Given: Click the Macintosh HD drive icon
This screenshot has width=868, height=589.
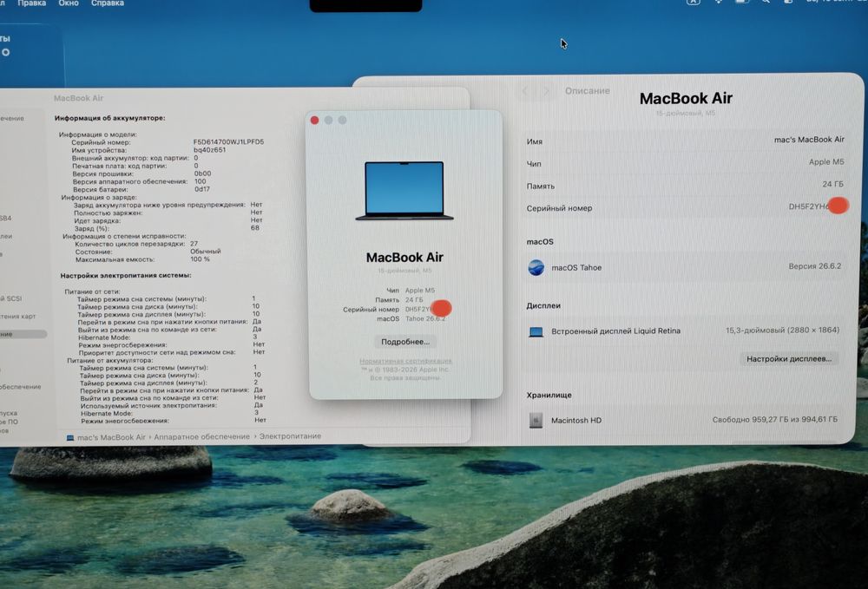Looking at the screenshot, I should 536,421.
